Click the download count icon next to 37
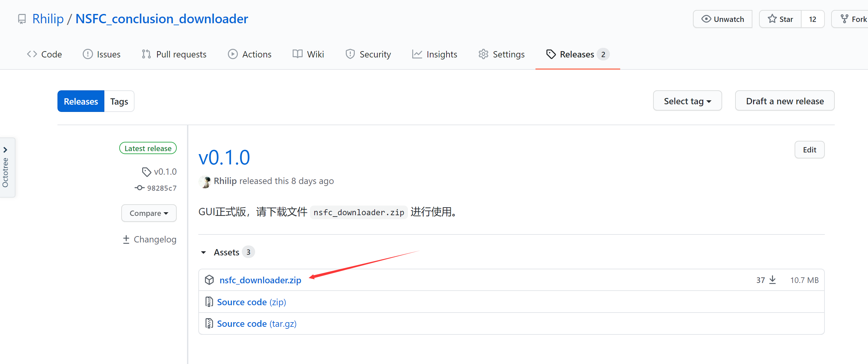This screenshot has height=364, width=868. [773, 280]
